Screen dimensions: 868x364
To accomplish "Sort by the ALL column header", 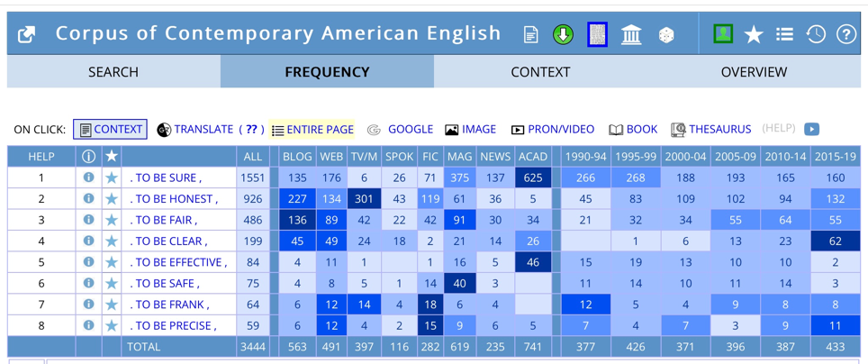I will (252, 157).
